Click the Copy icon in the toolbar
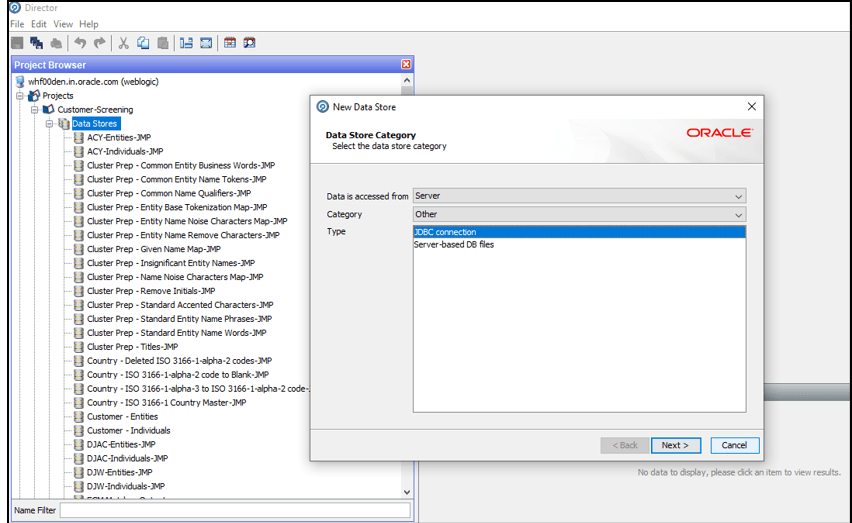The width and height of the screenshot is (852, 523). pos(143,43)
